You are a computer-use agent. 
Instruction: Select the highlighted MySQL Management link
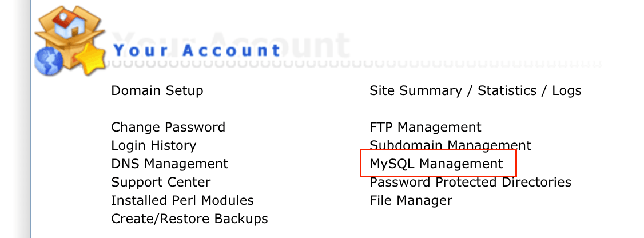click(x=436, y=164)
